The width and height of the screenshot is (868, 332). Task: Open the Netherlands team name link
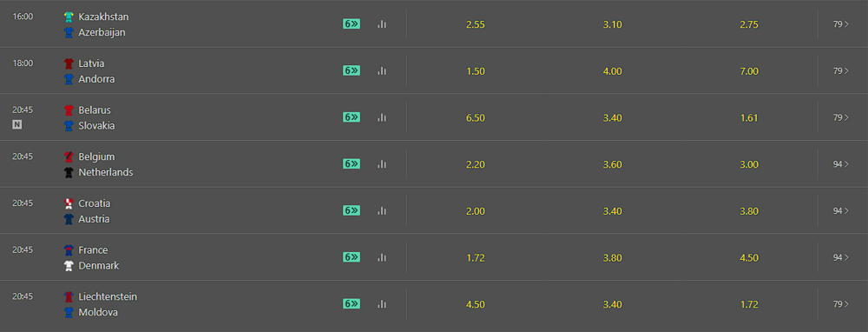point(106,172)
